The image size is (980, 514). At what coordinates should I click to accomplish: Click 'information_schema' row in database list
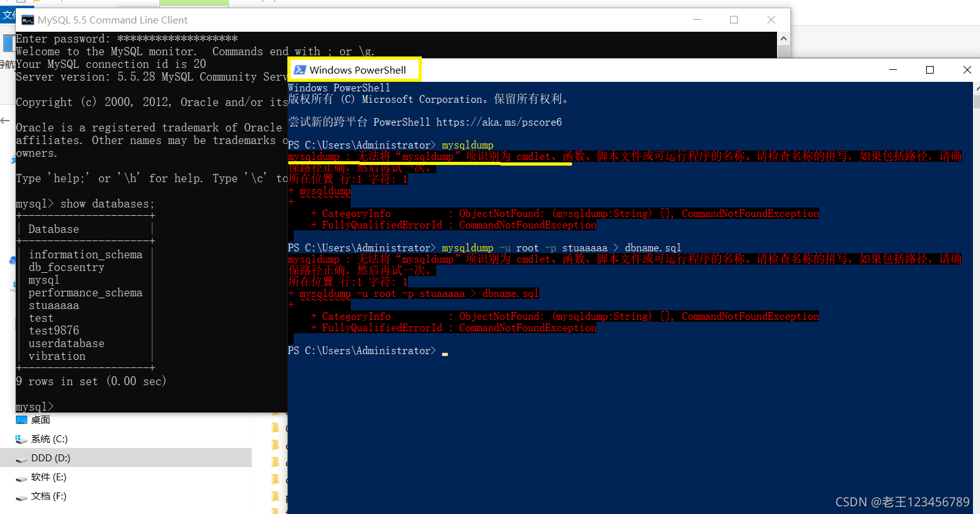86,254
